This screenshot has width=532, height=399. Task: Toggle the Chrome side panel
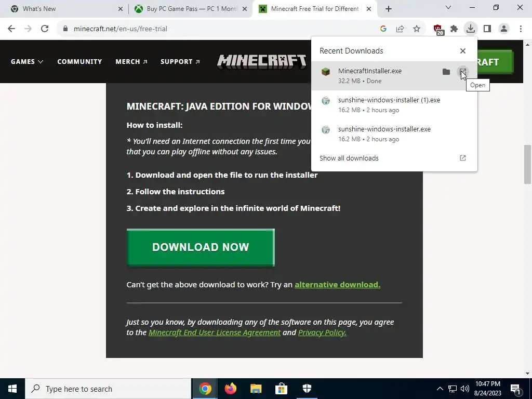click(x=487, y=29)
